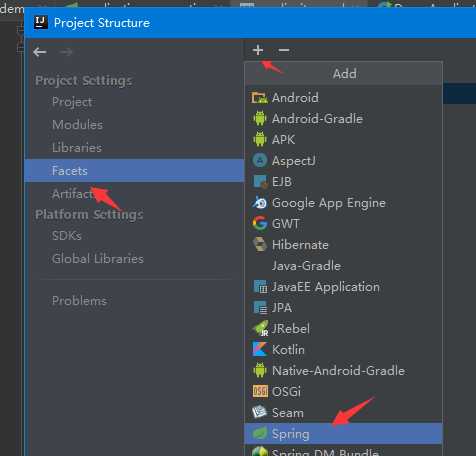This screenshot has width=476, height=456.
Task: Open Global Libraries section
Action: click(98, 259)
